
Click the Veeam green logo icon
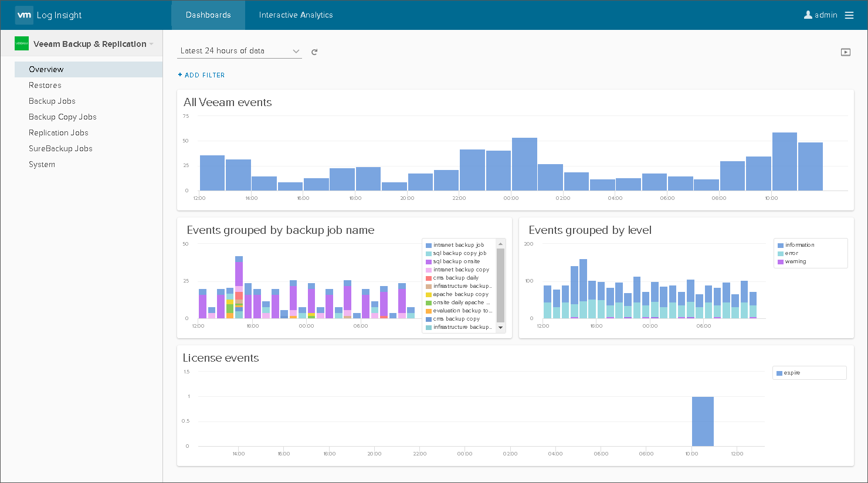22,44
